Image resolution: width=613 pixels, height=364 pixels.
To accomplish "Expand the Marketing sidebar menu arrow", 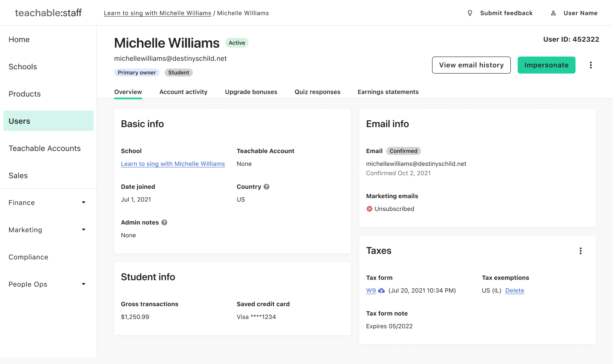I will tap(84, 230).
